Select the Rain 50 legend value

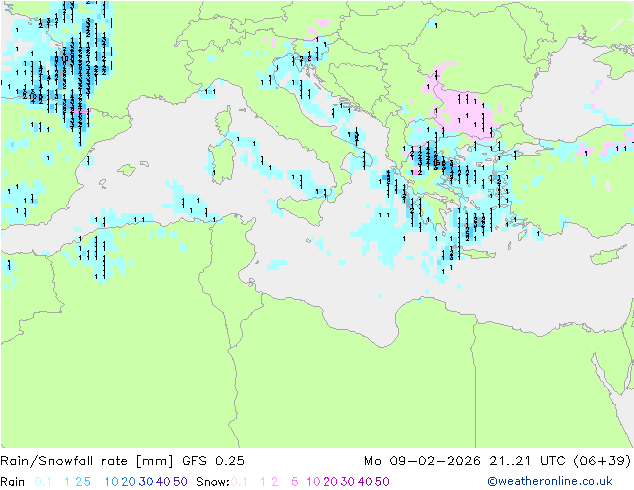coord(180,482)
